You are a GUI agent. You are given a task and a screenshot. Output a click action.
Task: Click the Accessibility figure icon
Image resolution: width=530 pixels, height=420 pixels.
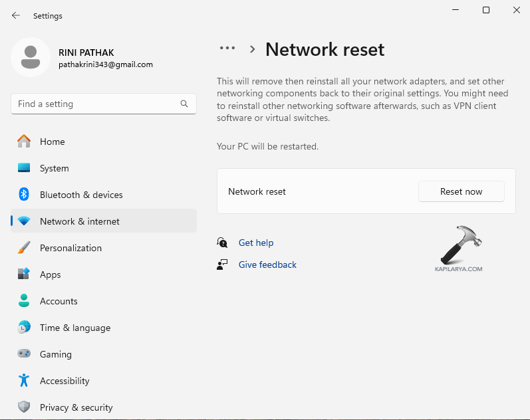click(24, 381)
